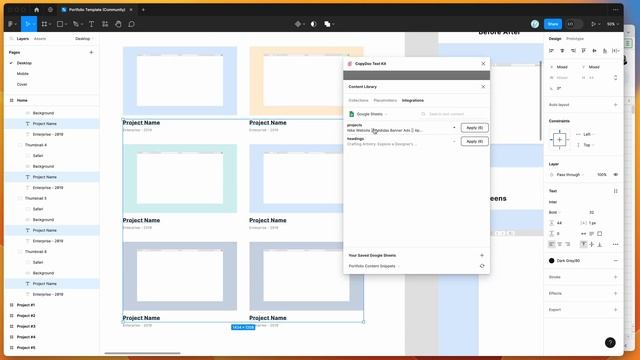Select the Frame tool
This screenshot has height=360, width=640.
click(x=44, y=24)
